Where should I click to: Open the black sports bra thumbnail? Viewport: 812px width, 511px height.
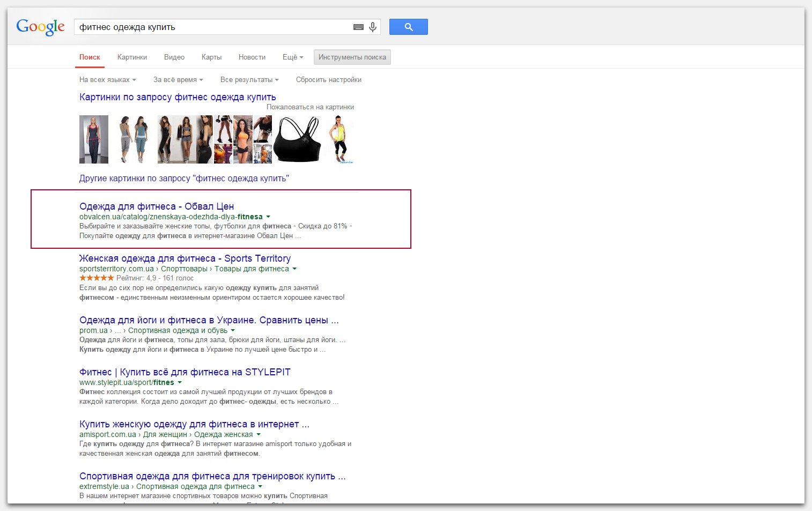tap(297, 139)
